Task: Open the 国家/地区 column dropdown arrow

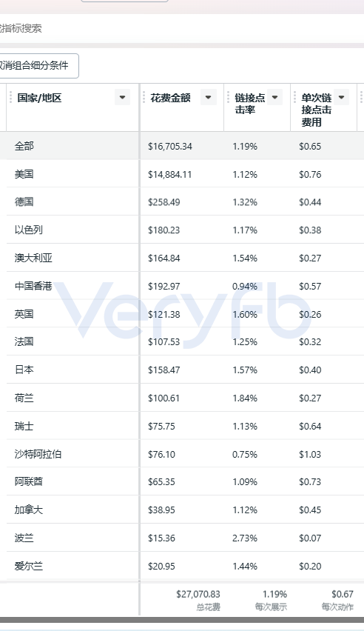Action: click(x=122, y=97)
